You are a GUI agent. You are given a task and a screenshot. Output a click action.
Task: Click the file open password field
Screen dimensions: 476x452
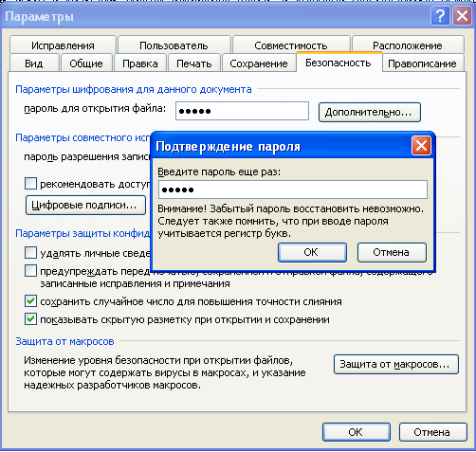pos(242,111)
